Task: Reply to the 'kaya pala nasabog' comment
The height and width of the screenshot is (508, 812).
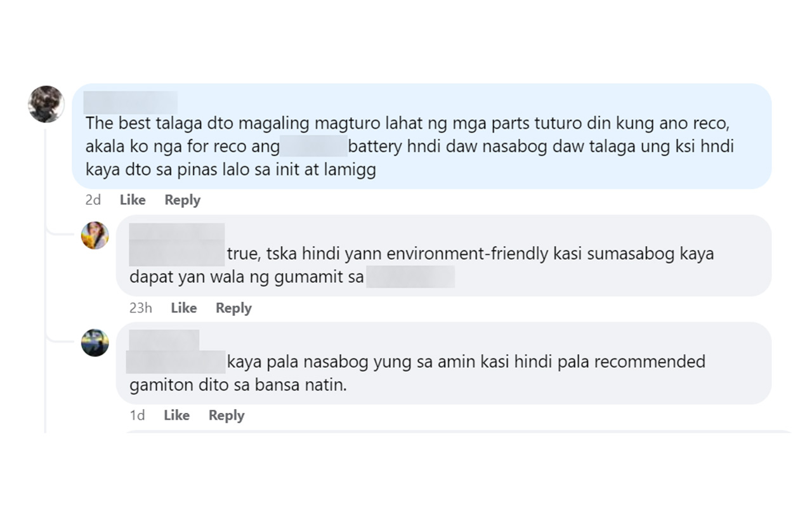Action: pyautogui.click(x=226, y=415)
